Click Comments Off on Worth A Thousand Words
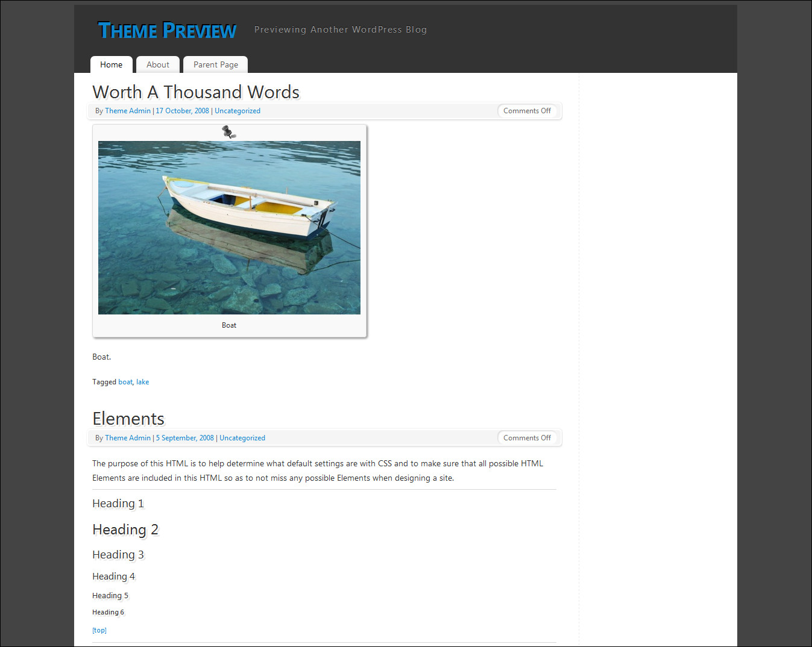 click(527, 111)
